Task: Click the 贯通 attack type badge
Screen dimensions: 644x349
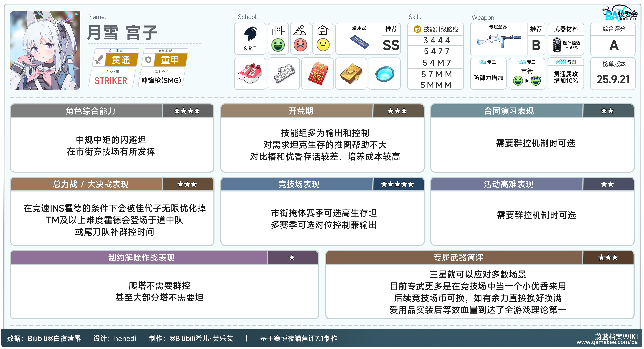Action: [121, 60]
